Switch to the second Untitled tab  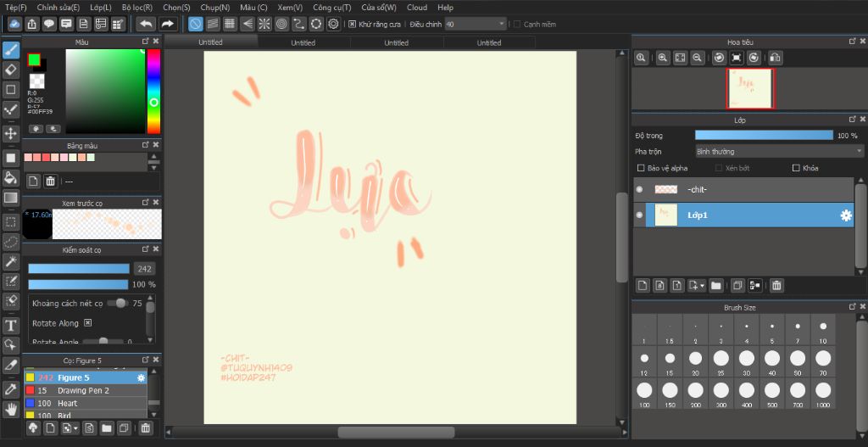pos(303,42)
